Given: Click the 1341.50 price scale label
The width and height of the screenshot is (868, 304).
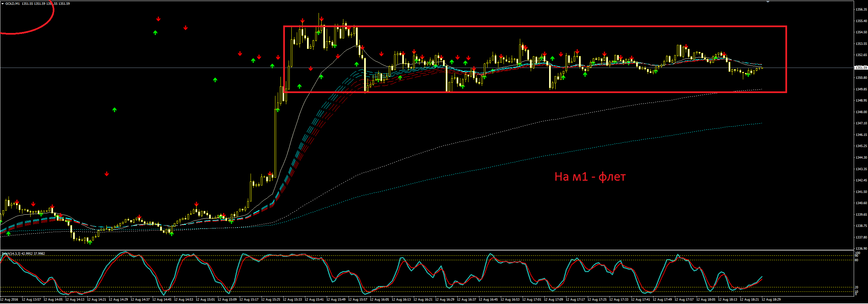Looking at the screenshot, I should coord(861,192).
